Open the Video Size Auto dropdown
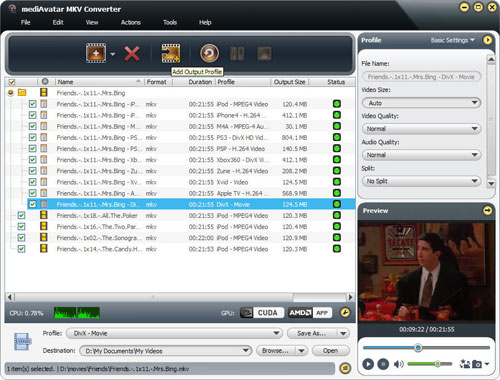 click(421, 103)
